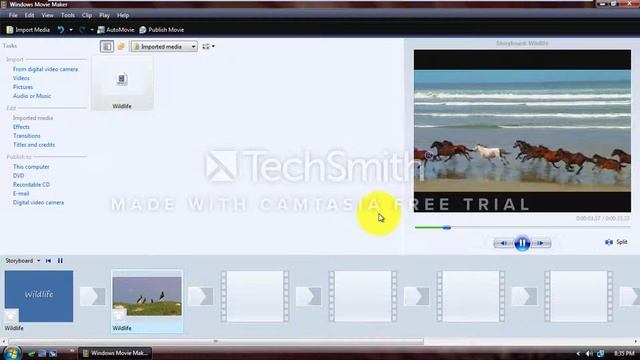Image resolution: width=640 pixels, height=360 pixels.
Task: Open the Transitions link
Action: (27, 136)
